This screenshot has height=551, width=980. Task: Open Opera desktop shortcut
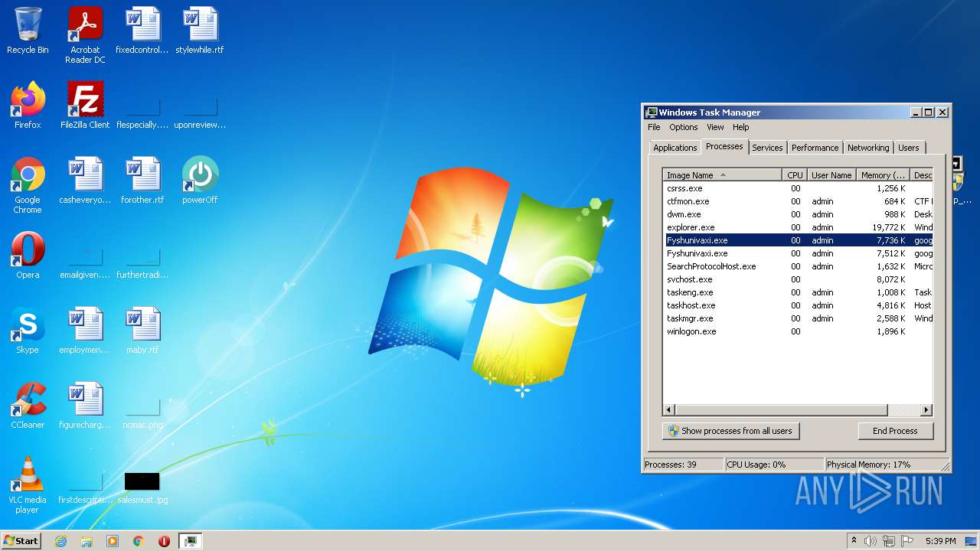[x=28, y=256]
